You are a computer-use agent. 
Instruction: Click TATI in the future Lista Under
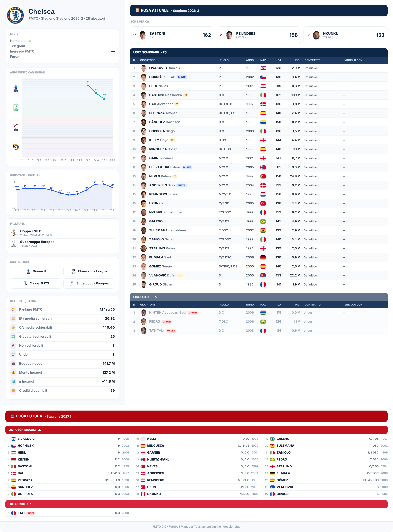tap(21, 513)
